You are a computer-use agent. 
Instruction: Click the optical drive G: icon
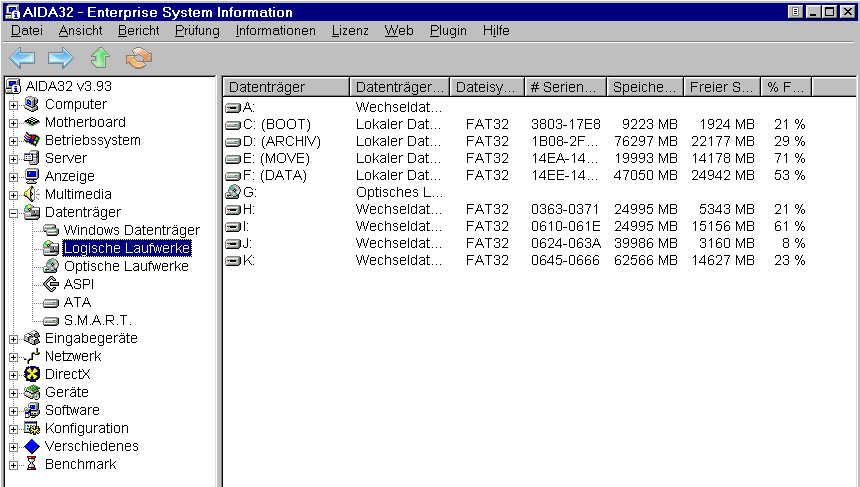tap(234, 192)
